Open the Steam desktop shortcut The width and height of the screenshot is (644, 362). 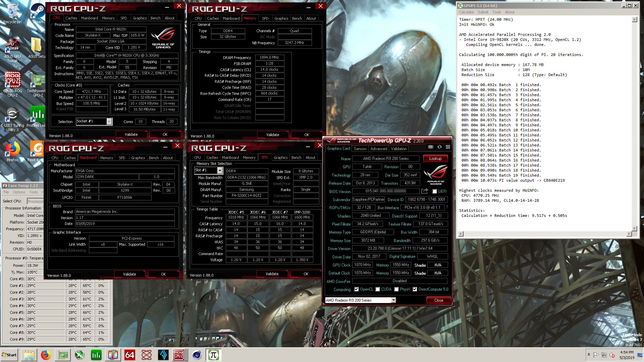click(38, 13)
